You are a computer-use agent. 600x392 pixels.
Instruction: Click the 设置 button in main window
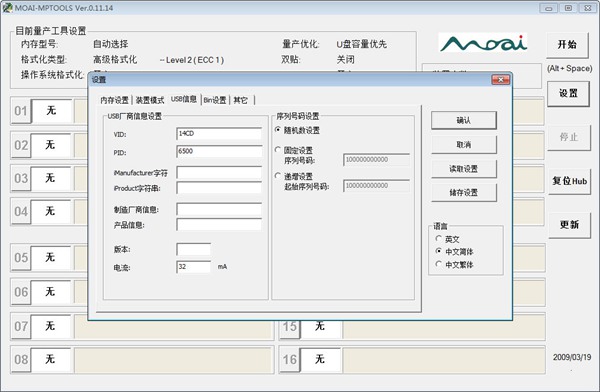pos(568,93)
